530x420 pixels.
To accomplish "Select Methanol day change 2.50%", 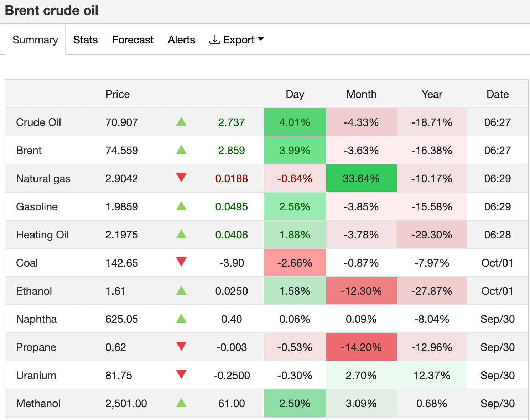I will coord(295,404).
